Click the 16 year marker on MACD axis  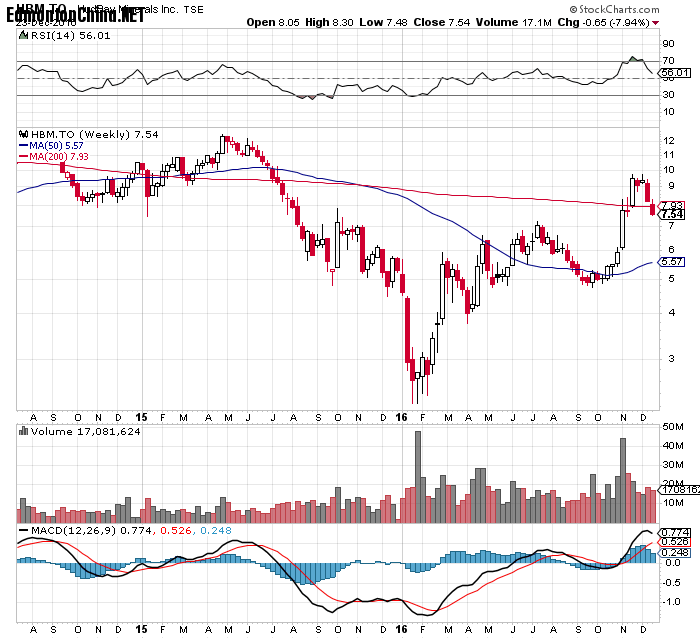tap(401, 630)
